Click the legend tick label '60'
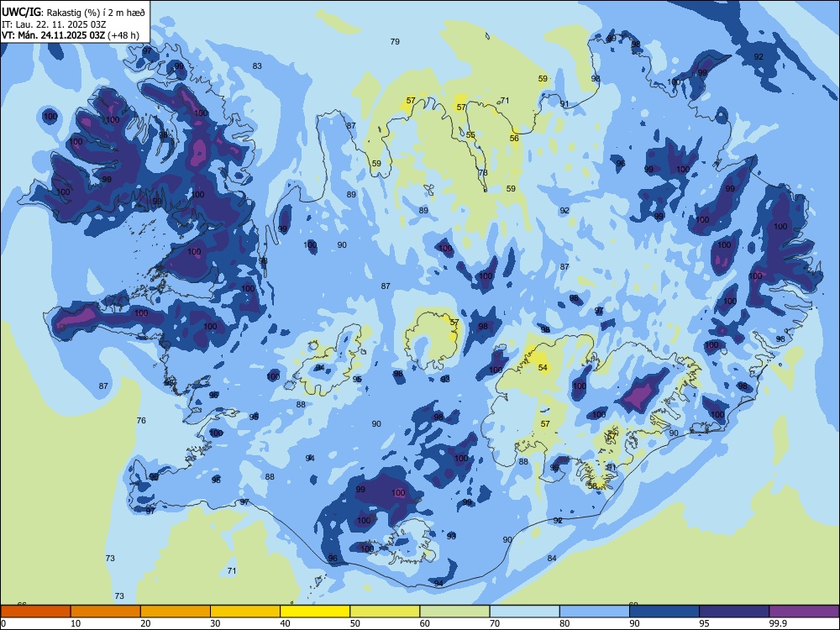Image resolution: width=840 pixels, height=630 pixels. pyautogui.click(x=425, y=623)
